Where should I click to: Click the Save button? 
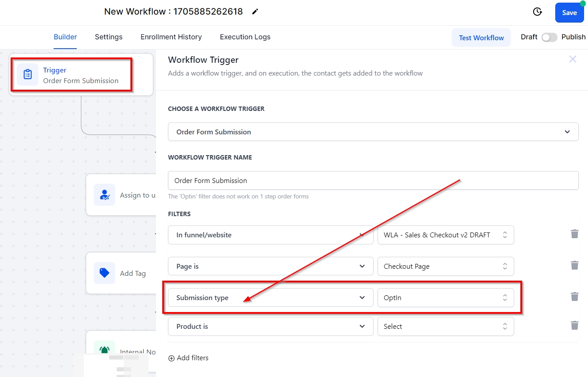click(569, 13)
